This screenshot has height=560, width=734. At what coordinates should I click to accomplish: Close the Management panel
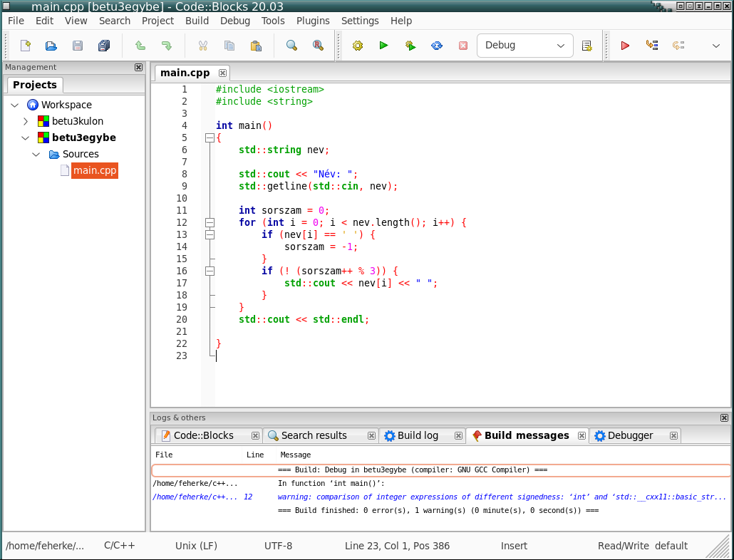click(138, 68)
